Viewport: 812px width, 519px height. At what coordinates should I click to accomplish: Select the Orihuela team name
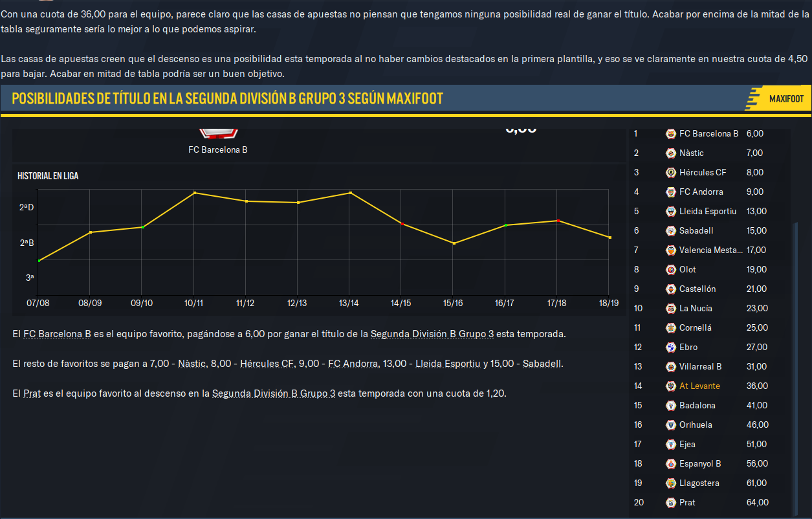pos(696,425)
